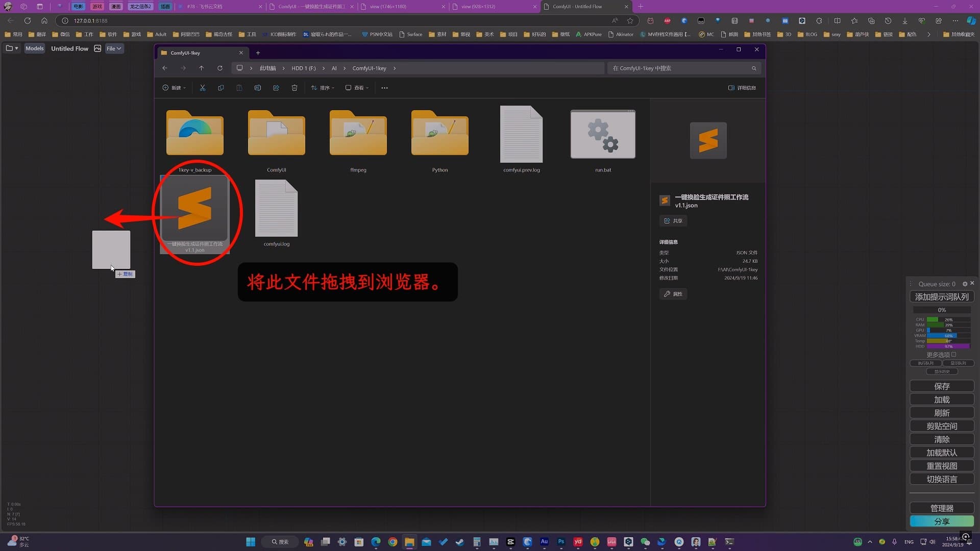This screenshot has height=551, width=980.
Task: Toggle the 详细信息 details pane in Explorer
Action: (x=742, y=88)
